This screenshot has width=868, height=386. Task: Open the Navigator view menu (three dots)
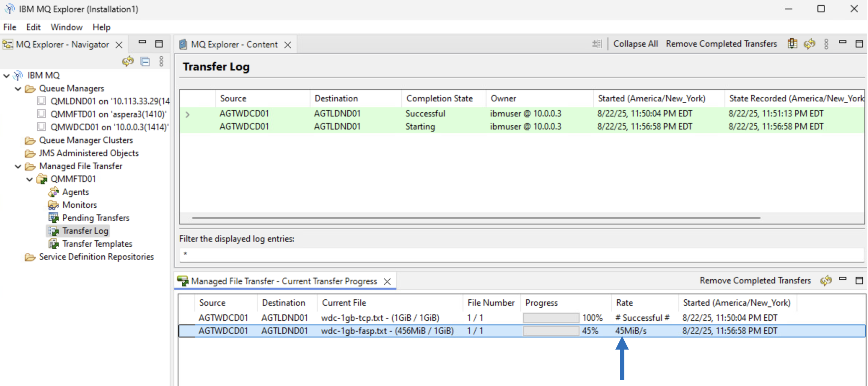pyautogui.click(x=161, y=61)
